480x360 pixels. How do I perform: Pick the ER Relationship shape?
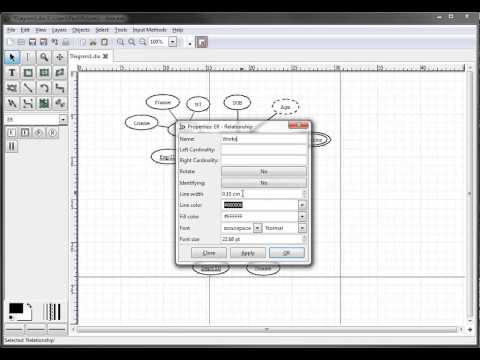(x=39, y=133)
